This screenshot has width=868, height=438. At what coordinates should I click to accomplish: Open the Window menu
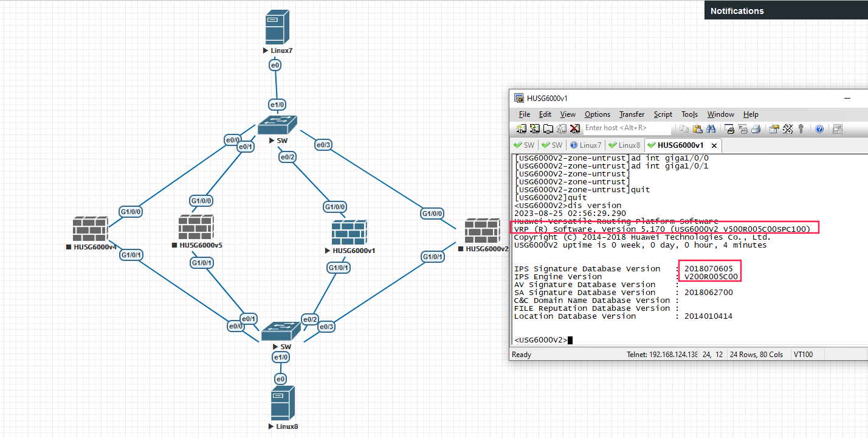[721, 114]
